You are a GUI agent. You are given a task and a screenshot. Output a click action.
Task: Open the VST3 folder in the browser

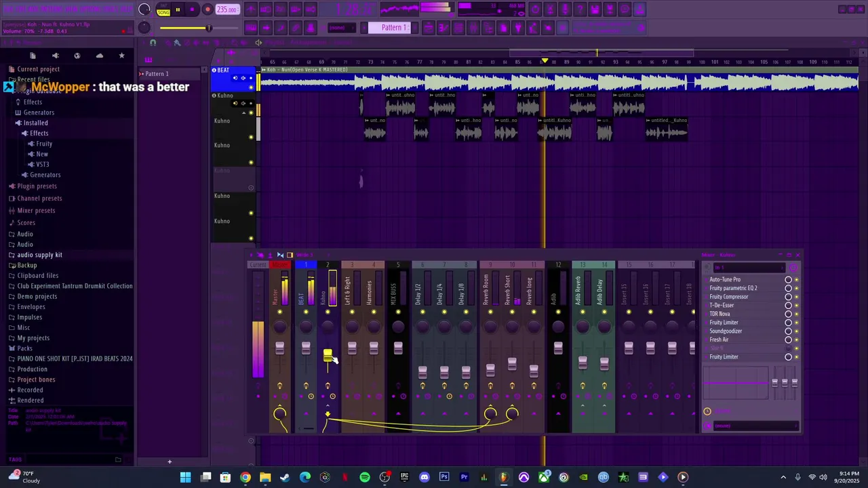(x=43, y=164)
